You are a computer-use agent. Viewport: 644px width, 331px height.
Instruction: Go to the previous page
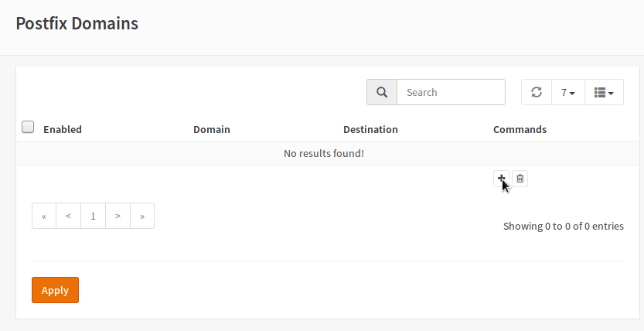tap(69, 216)
